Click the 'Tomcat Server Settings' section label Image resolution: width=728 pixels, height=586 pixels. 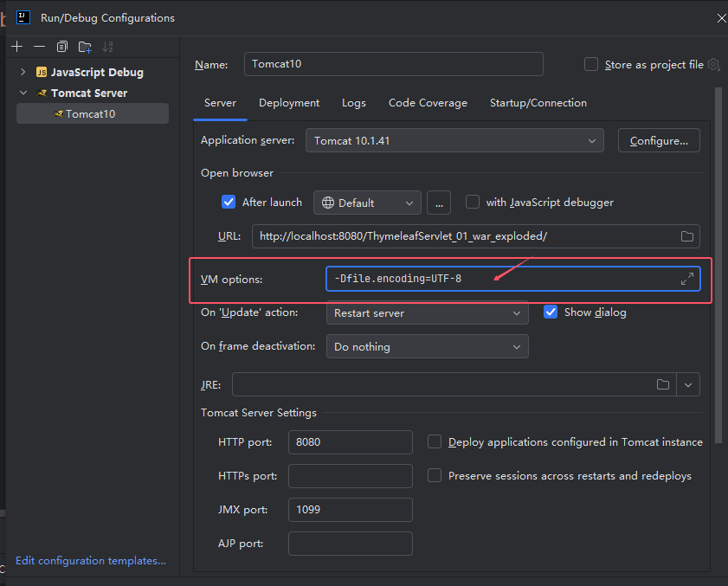tap(259, 412)
